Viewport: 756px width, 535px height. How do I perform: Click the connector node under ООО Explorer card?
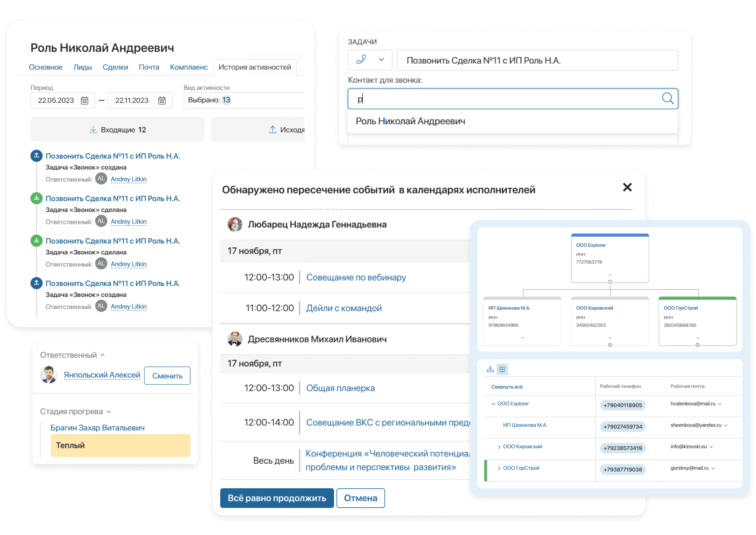(x=610, y=282)
